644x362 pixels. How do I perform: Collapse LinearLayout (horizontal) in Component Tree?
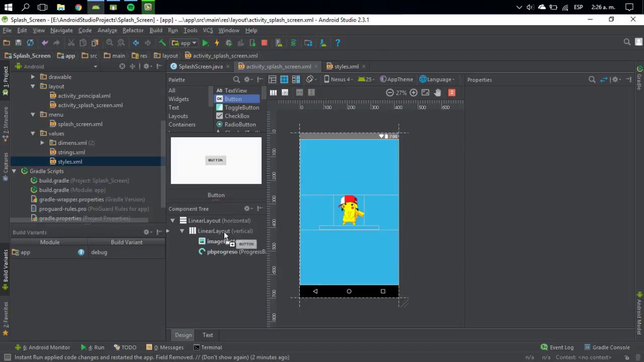(x=173, y=221)
